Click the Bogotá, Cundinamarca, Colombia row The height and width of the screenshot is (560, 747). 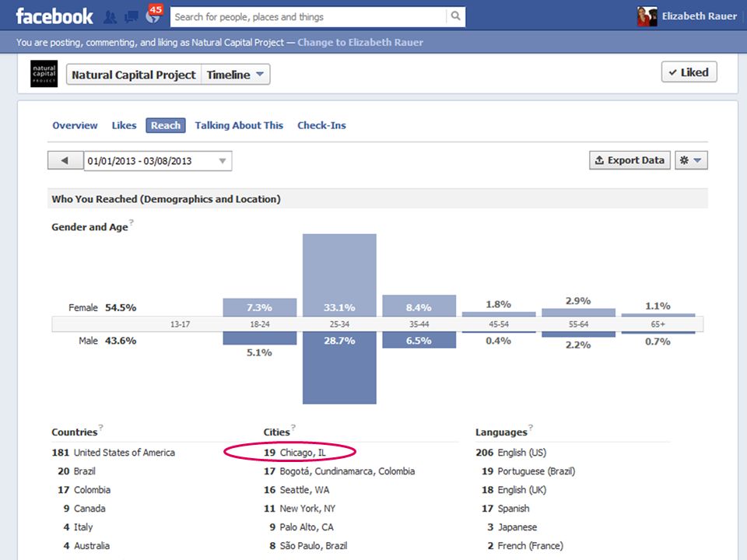[x=339, y=471]
